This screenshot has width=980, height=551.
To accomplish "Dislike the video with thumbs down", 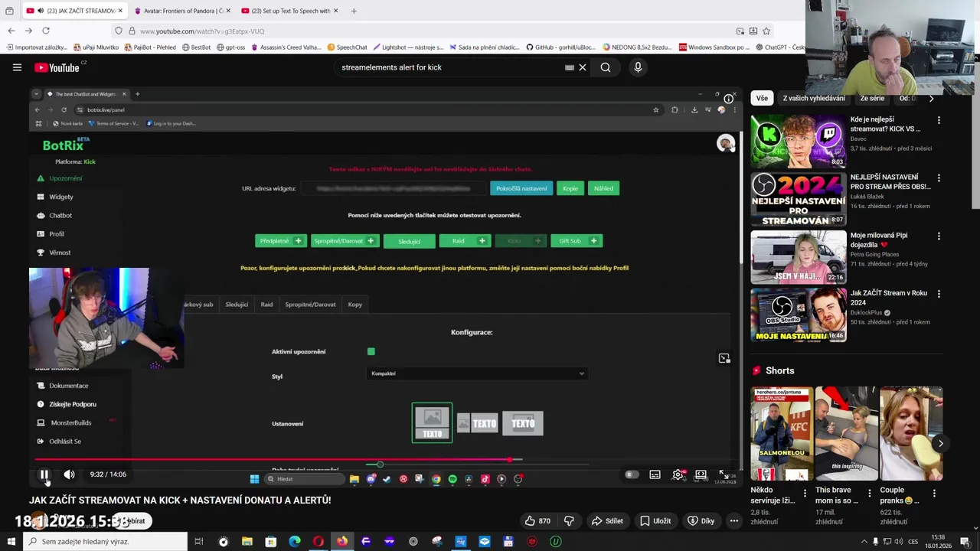I will [569, 521].
